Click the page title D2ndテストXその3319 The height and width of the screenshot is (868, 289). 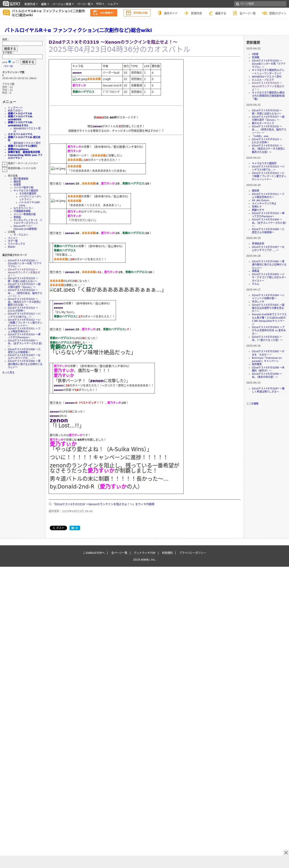pyautogui.click(x=113, y=42)
